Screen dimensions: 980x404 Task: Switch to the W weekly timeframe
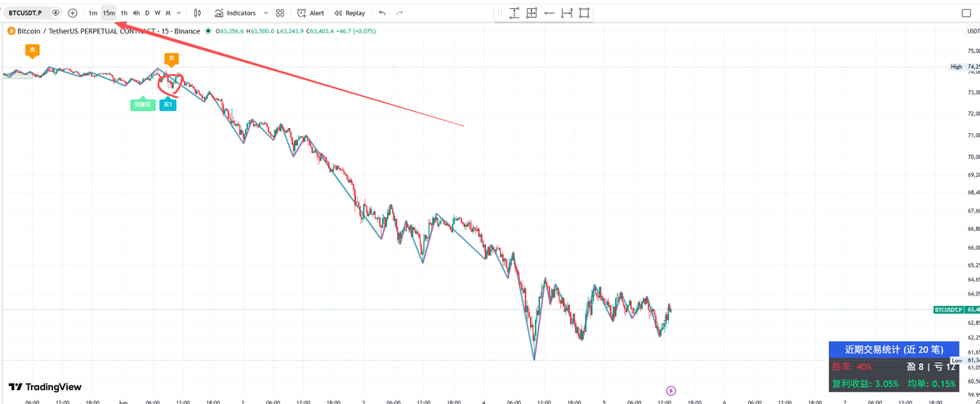(x=158, y=13)
